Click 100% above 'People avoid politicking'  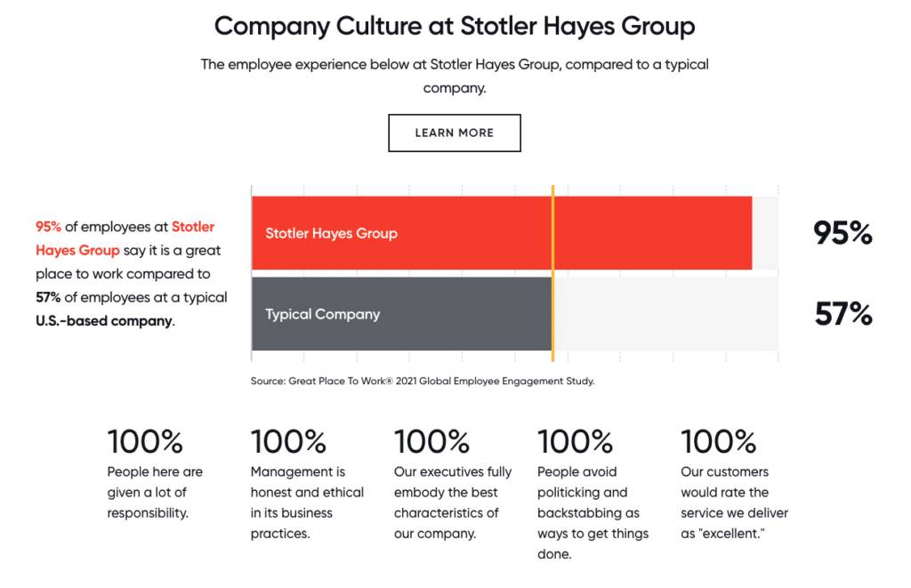576,441
